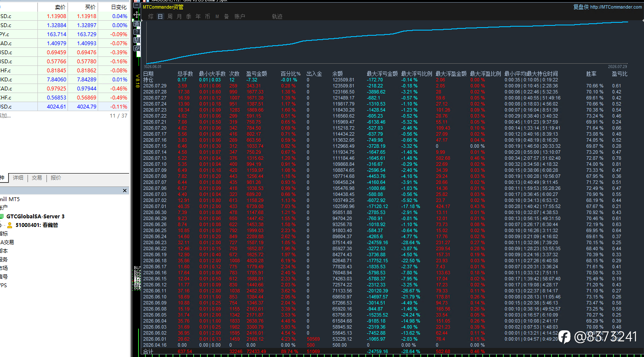The width and height of the screenshot is (644, 357).
Task: Click the 百分比% column header
Action: point(291,74)
